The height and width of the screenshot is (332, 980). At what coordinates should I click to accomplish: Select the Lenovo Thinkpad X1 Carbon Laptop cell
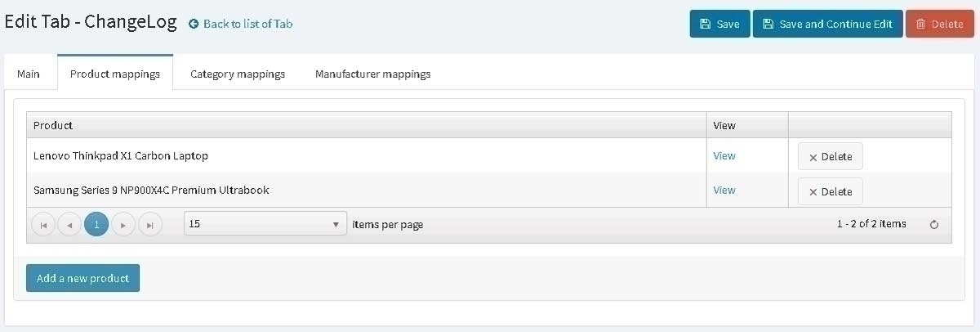[x=367, y=155]
